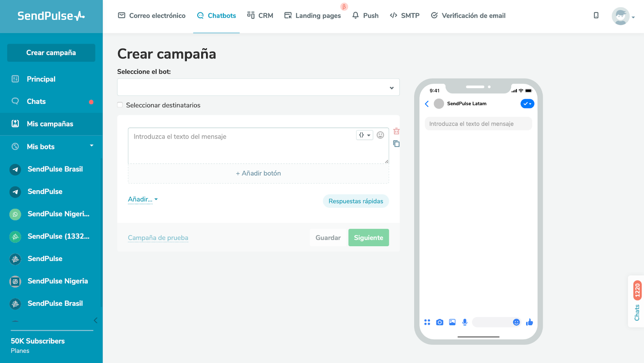Open the Chats side tab with 1220 badge

pyautogui.click(x=637, y=301)
